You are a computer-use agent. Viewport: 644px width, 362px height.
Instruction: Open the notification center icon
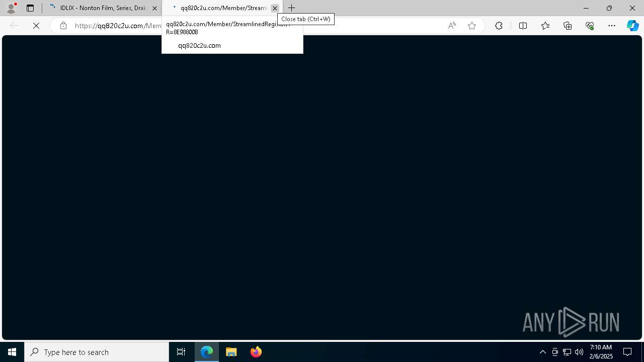(627, 352)
